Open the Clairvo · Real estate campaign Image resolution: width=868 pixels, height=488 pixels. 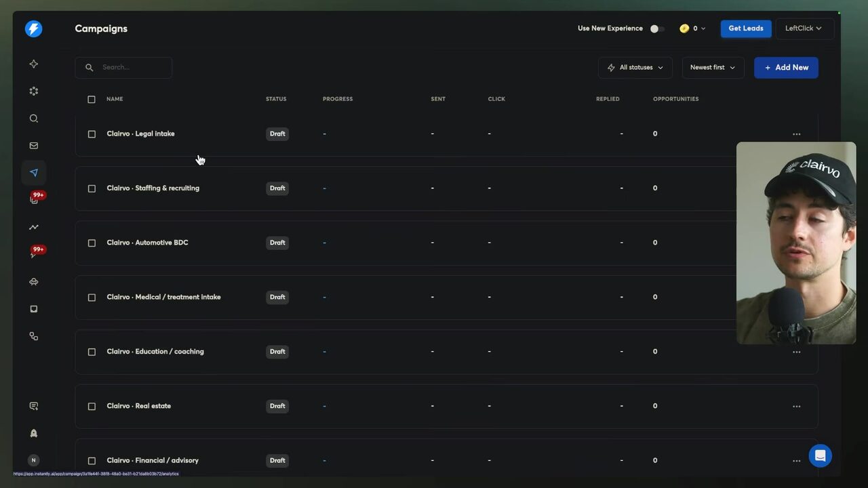click(x=139, y=406)
